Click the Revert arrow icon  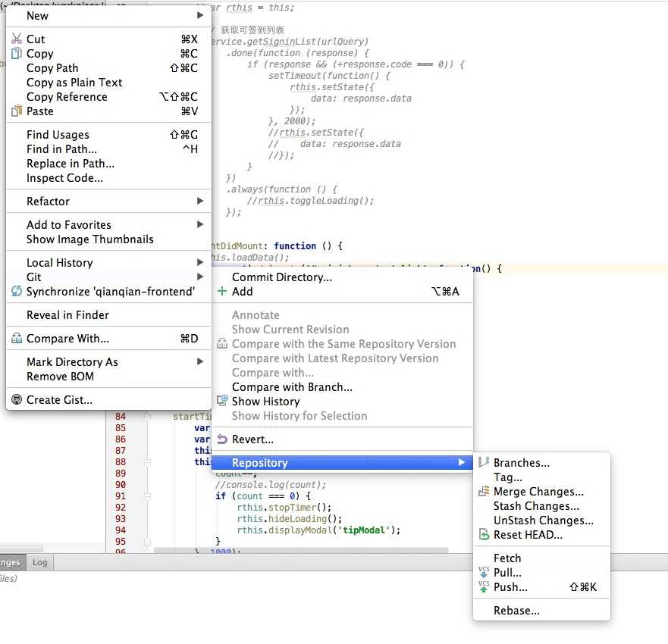[x=222, y=439]
